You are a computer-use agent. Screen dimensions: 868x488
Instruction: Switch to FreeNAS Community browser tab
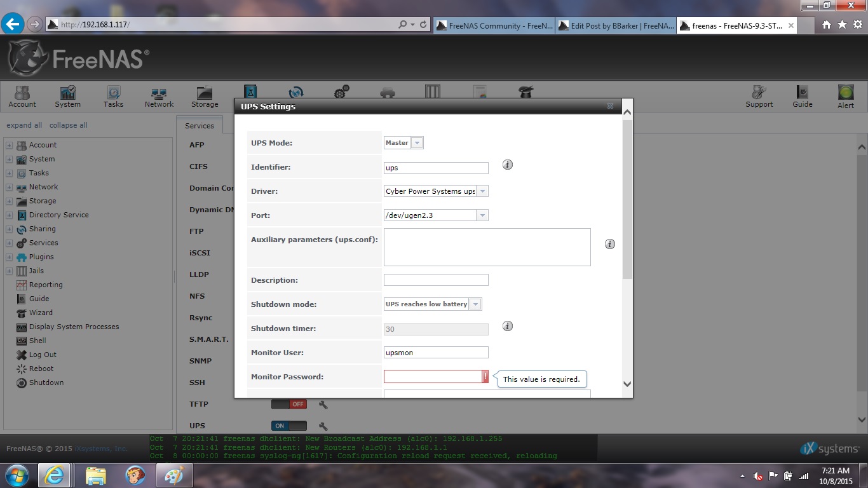point(494,26)
